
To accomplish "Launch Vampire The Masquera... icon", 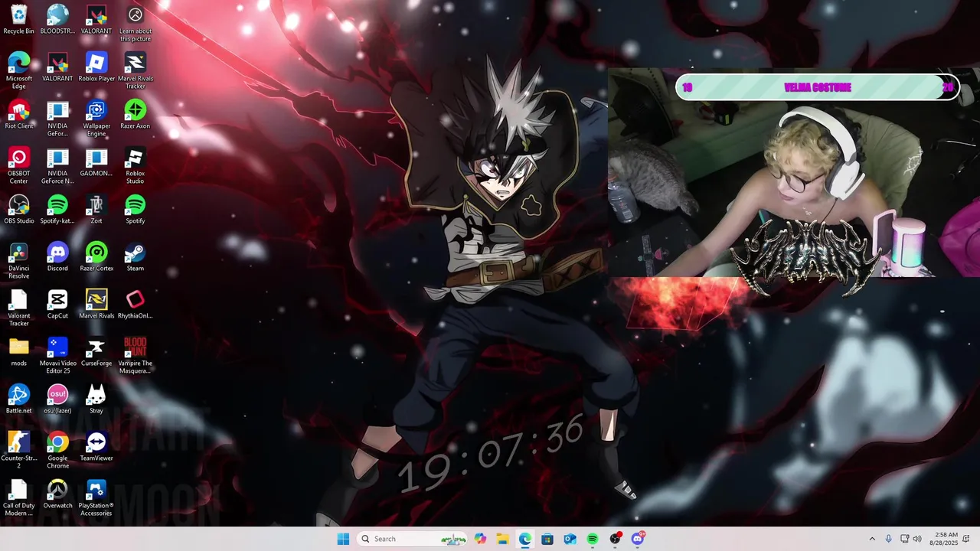I will (136, 356).
